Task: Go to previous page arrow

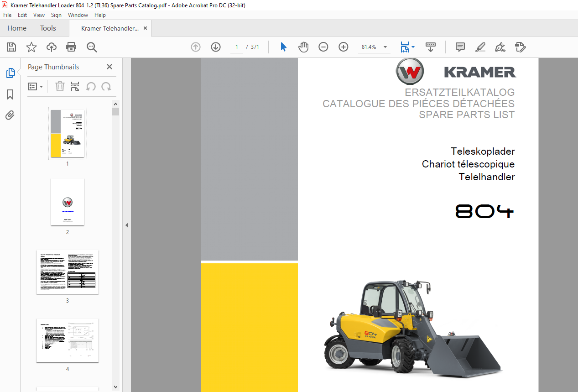Action: [x=196, y=47]
